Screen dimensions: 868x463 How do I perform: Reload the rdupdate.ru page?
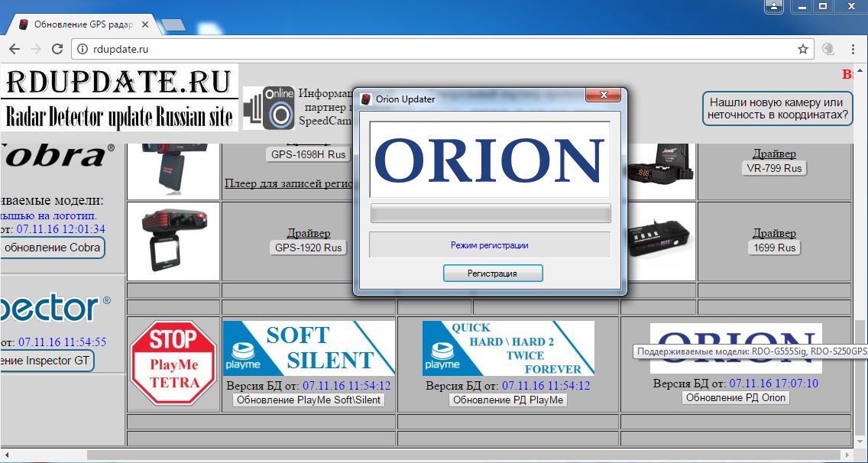click(x=57, y=50)
